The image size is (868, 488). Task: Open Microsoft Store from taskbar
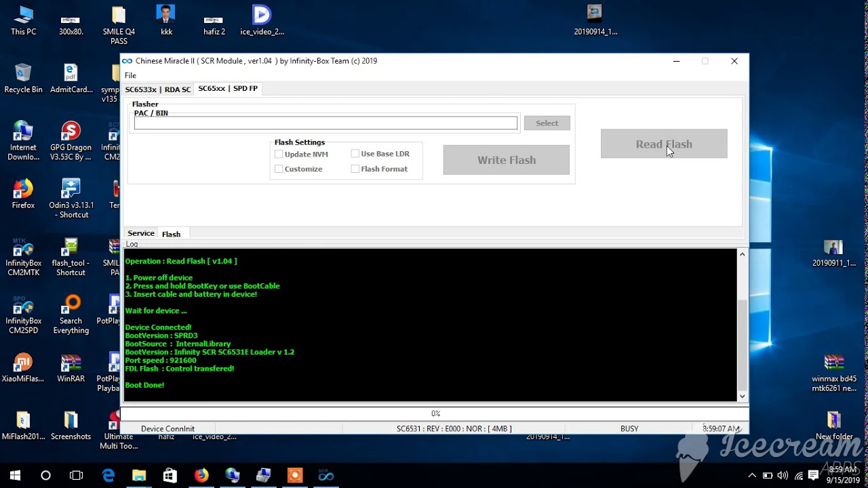[170, 475]
